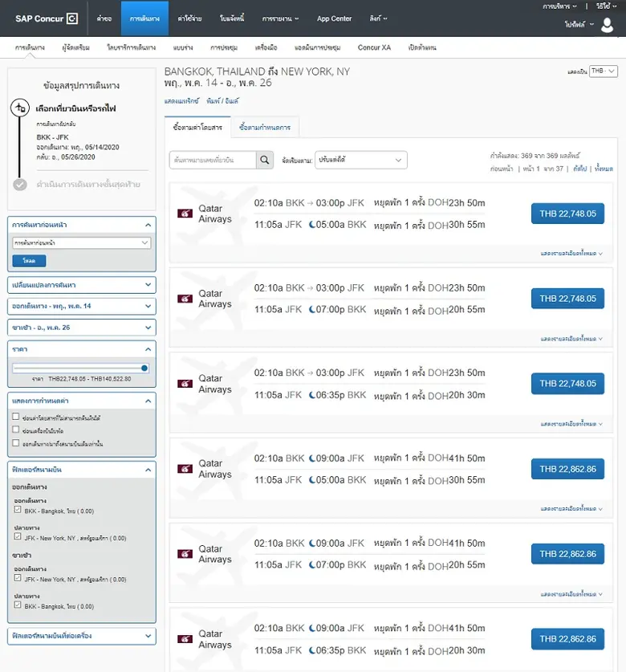This screenshot has height=672, width=626.
Task: Click Qatar Airways logo in first result
Action: [185, 214]
